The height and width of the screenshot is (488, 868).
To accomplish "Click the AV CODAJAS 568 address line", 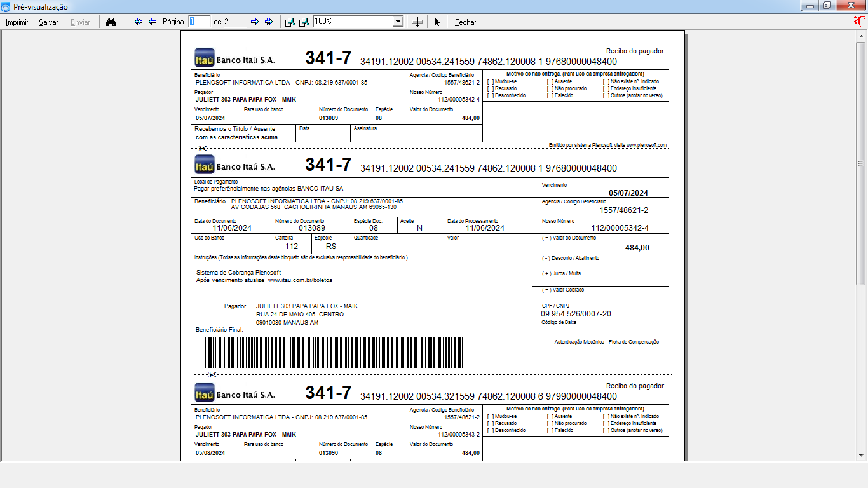I will [x=314, y=207].
